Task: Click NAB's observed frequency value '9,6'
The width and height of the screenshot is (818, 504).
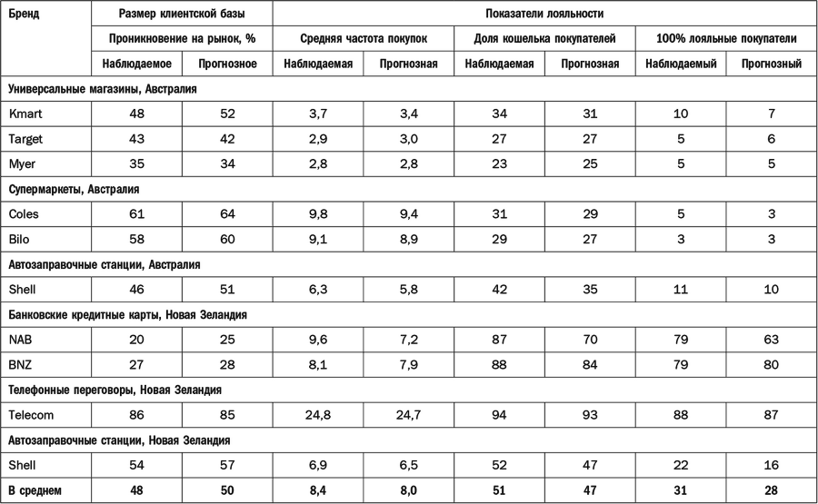Action: point(318,340)
